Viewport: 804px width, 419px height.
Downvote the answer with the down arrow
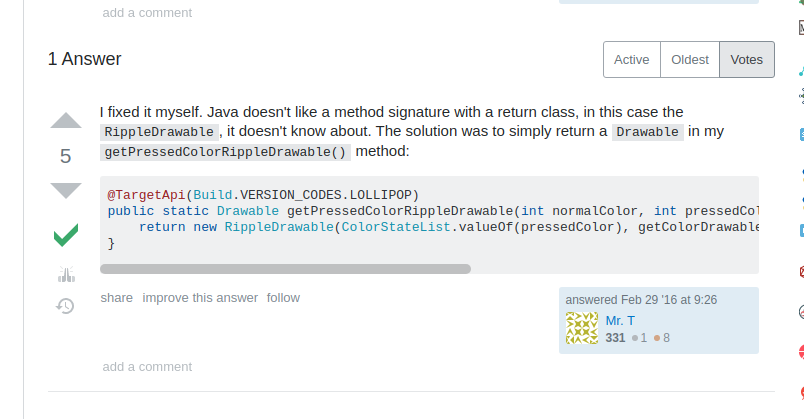tap(66, 189)
